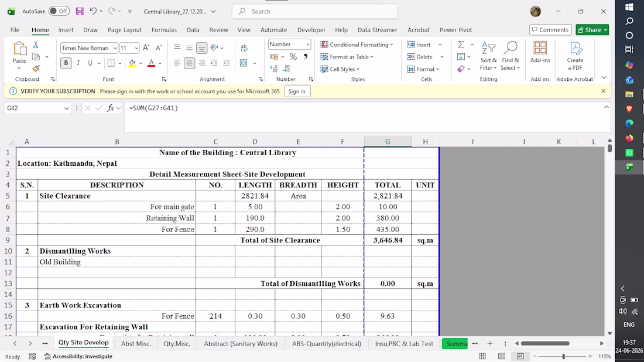Image resolution: width=644 pixels, height=362 pixels.
Task: Click Accessibility Investigate status icon
Action: point(78,356)
